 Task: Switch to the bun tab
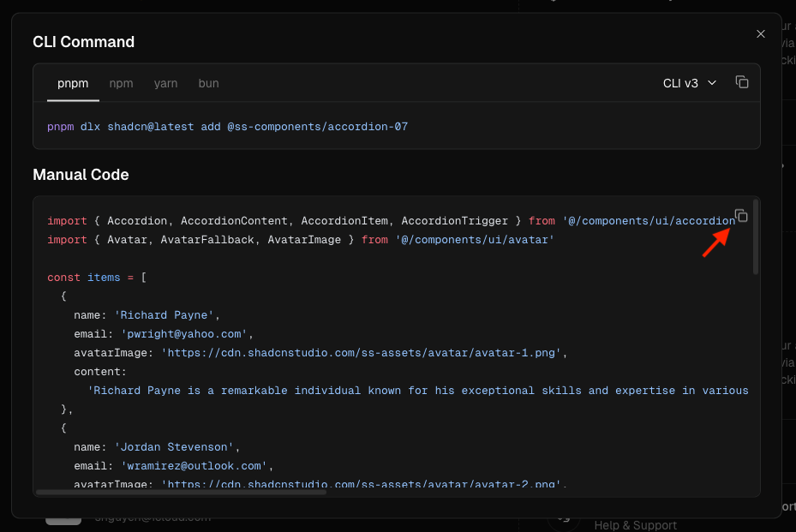pos(209,83)
